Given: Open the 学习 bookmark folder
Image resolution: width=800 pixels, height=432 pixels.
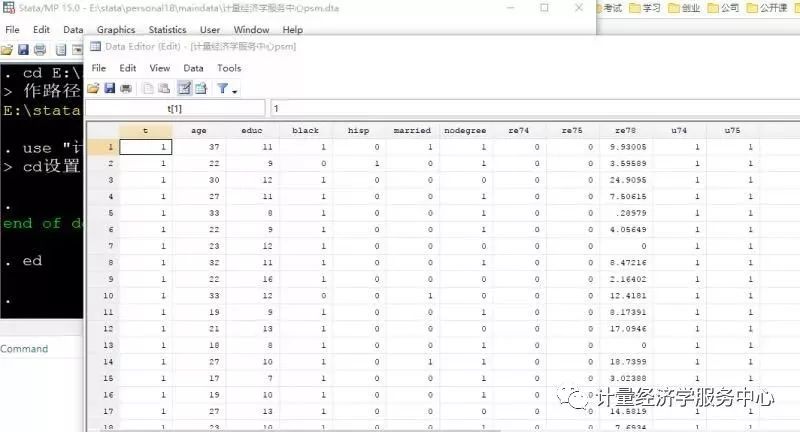Looking at the screenshot, I should [645, 8].
